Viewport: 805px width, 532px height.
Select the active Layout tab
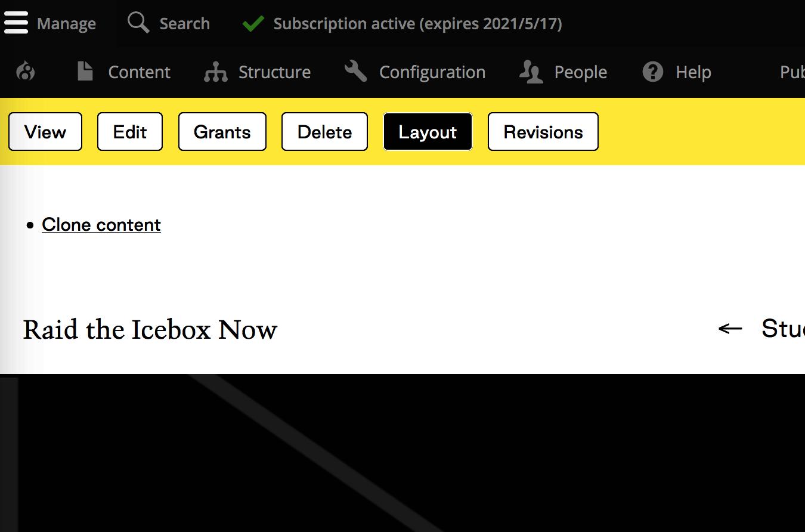(x=428, y=132)
